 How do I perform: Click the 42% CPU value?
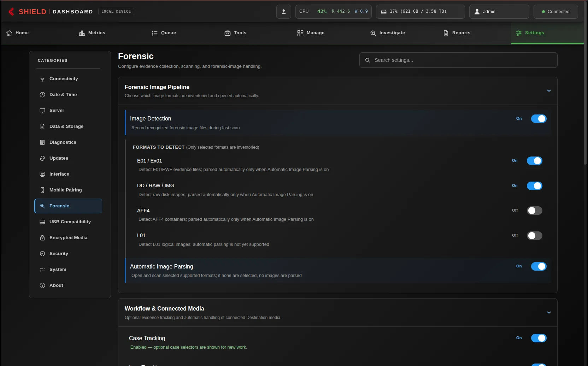click(x=322, y=12)
